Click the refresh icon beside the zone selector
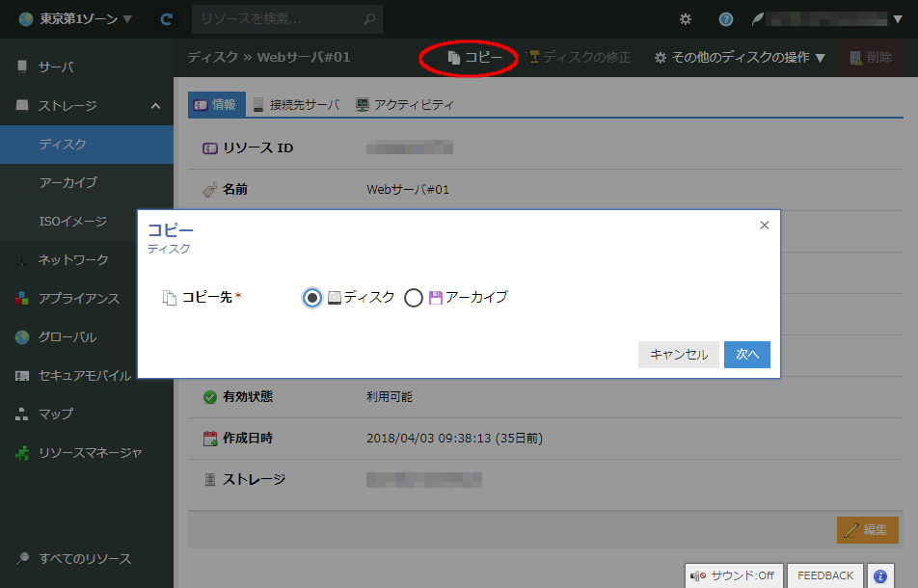 167,18
